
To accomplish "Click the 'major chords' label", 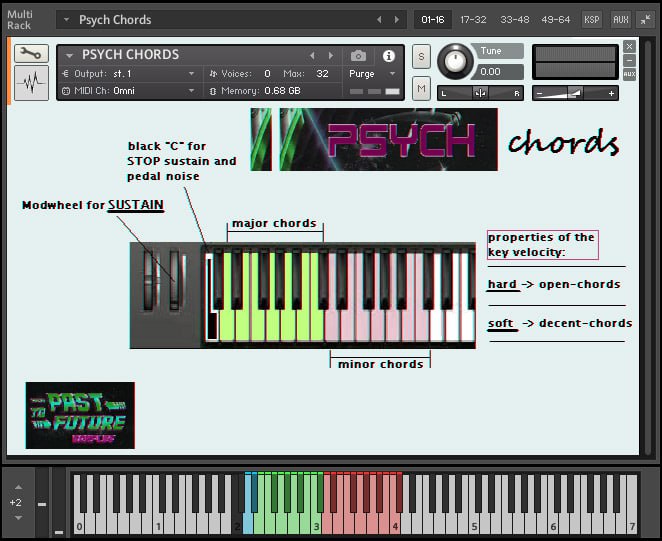I will 274,223.
